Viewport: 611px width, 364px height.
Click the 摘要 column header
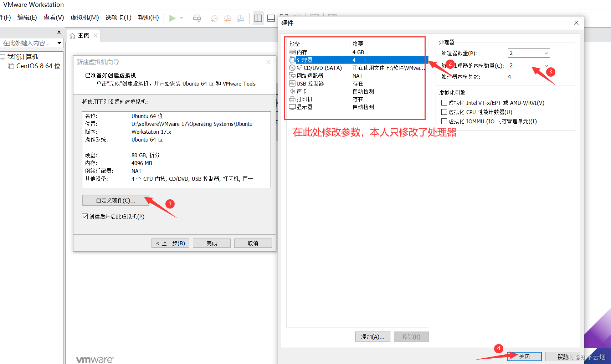click(389, 44)
